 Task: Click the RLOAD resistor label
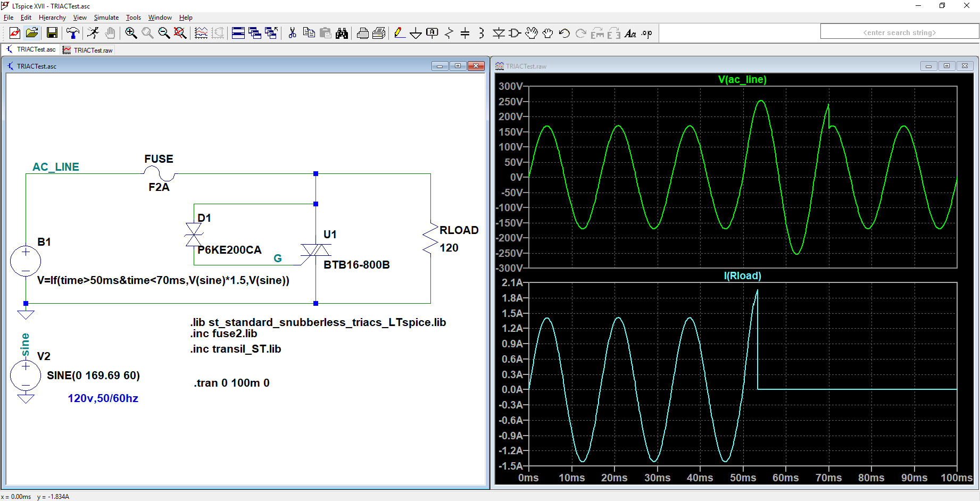point(459,230)
